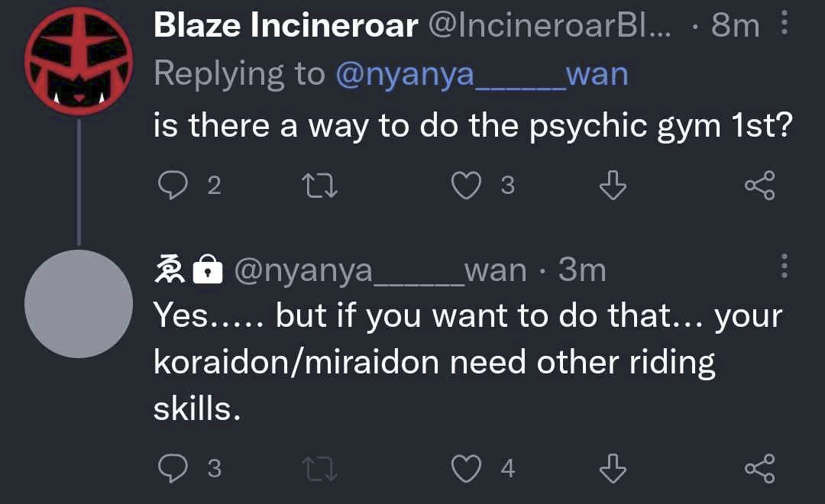Downvote the koraidon/miraidon reply tweet
The width and height of the screenshot is (825, 504).
coord(613,468)
